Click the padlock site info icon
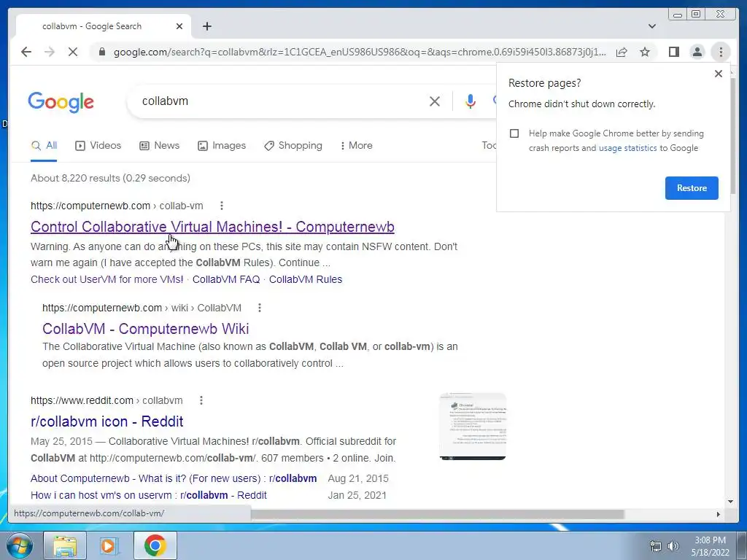Screen dimensions: 747x560 (101, 52)
